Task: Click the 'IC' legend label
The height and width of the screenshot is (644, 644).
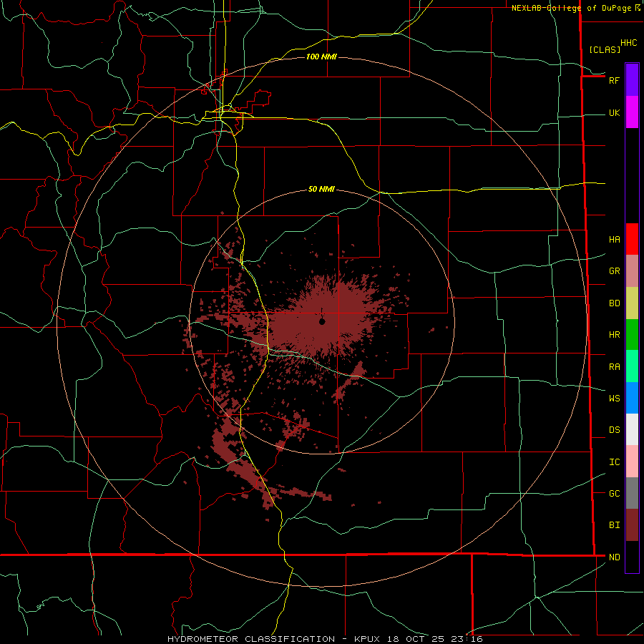Action: (x=614, y=462)
